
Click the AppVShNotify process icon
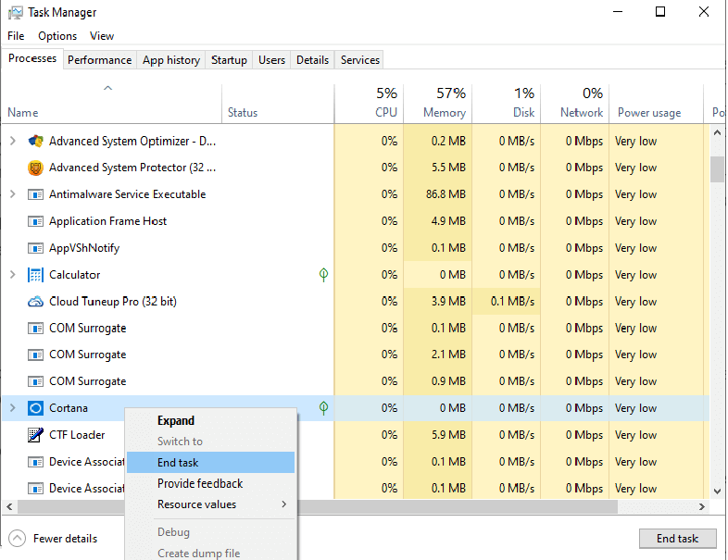pos(35,248)
